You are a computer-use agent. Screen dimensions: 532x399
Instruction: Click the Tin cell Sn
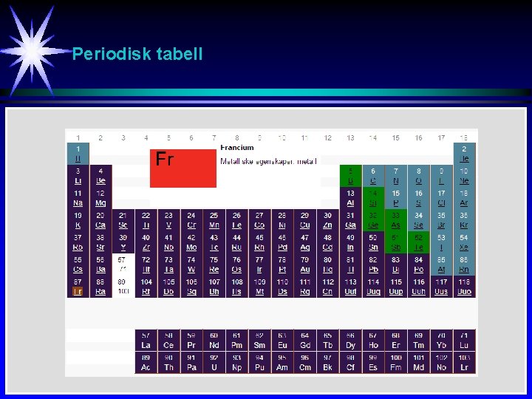(373, 242)
